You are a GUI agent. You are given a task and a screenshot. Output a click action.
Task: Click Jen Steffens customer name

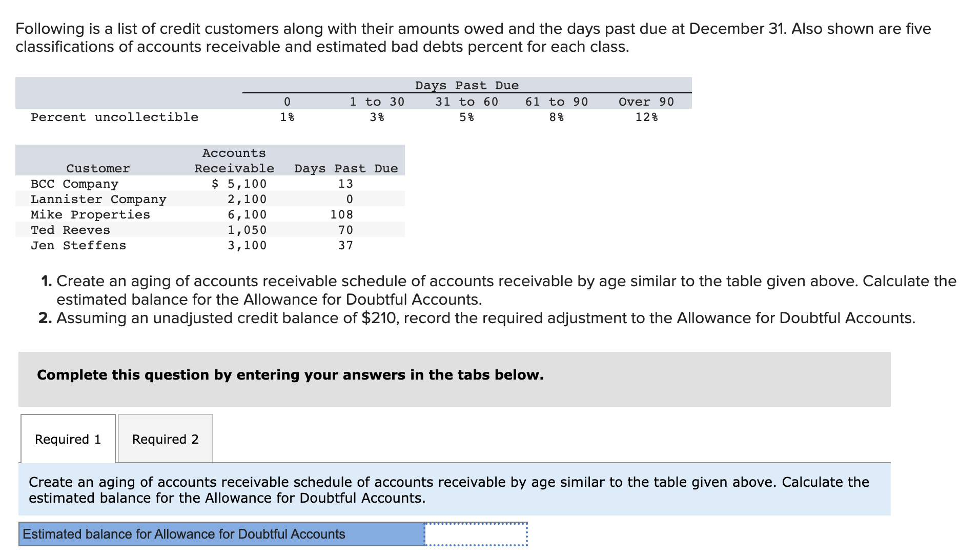tap(78, 245)
